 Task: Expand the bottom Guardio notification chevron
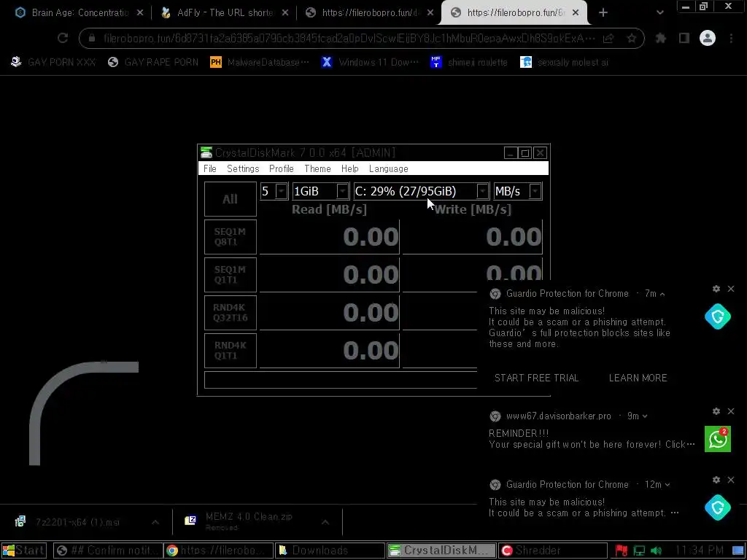[667, 485]
